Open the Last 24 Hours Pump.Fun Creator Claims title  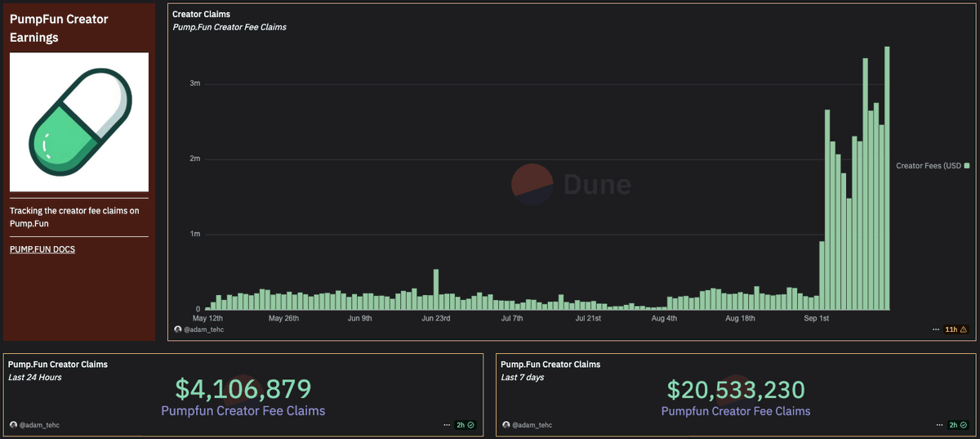(x=58, y=365)
